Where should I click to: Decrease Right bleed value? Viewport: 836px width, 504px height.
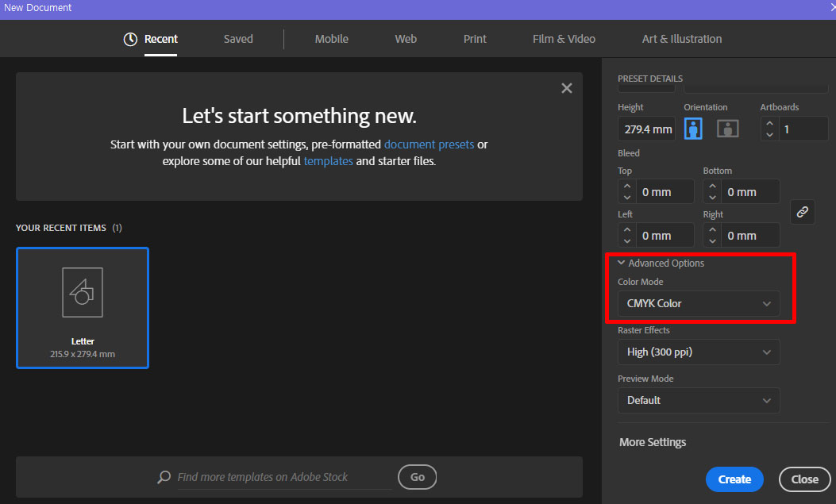click(712, 240)
